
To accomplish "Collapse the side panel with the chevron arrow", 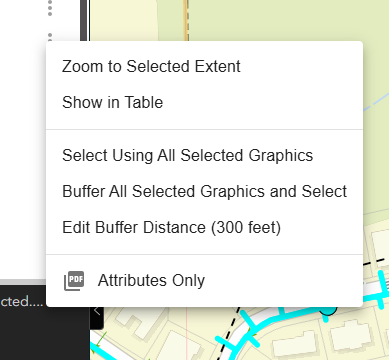I will [97, 311].
